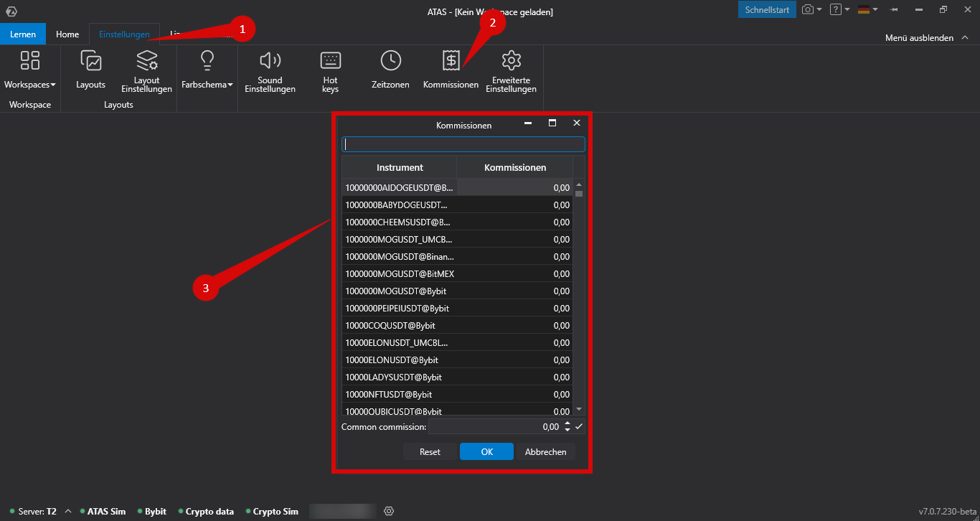Viewport: 980px width, 521px height.
Task: Select the 1000000BABYDOGEUSDT row
Action: pyautogui.click(x=457, y=205)
